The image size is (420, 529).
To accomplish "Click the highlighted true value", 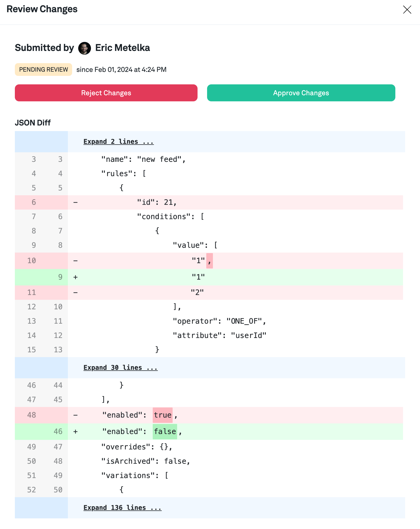I will coord(163,415).
